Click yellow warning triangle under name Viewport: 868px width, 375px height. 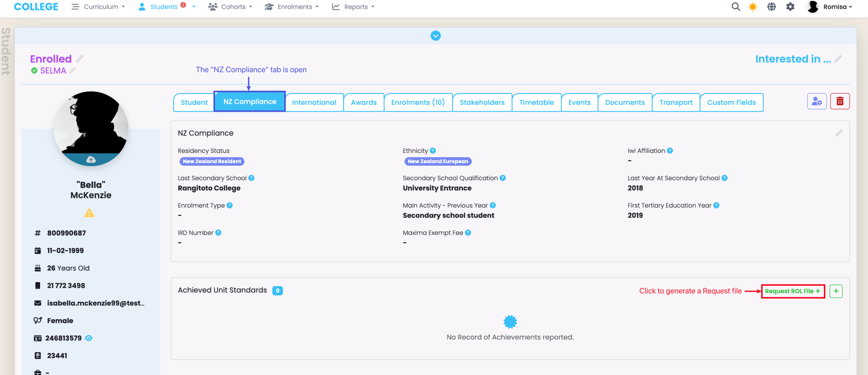pos(89,213)
